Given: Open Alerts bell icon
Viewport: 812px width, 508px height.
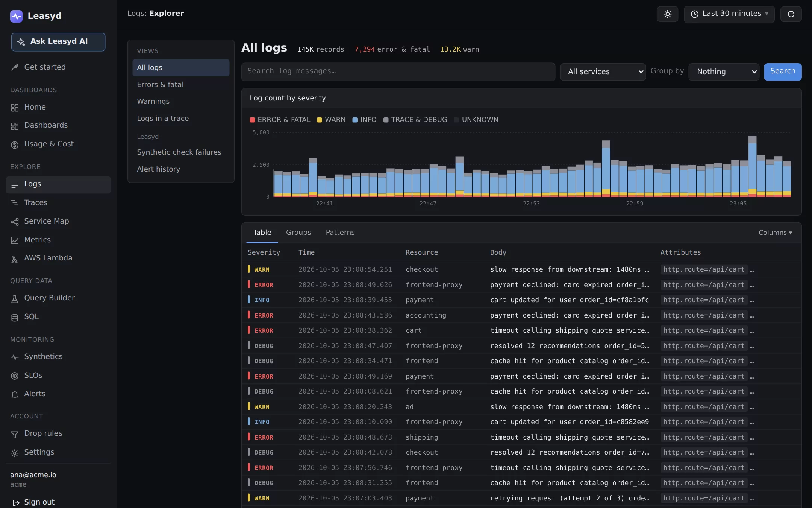Looking at the screenshot, I should coord(15,394).
